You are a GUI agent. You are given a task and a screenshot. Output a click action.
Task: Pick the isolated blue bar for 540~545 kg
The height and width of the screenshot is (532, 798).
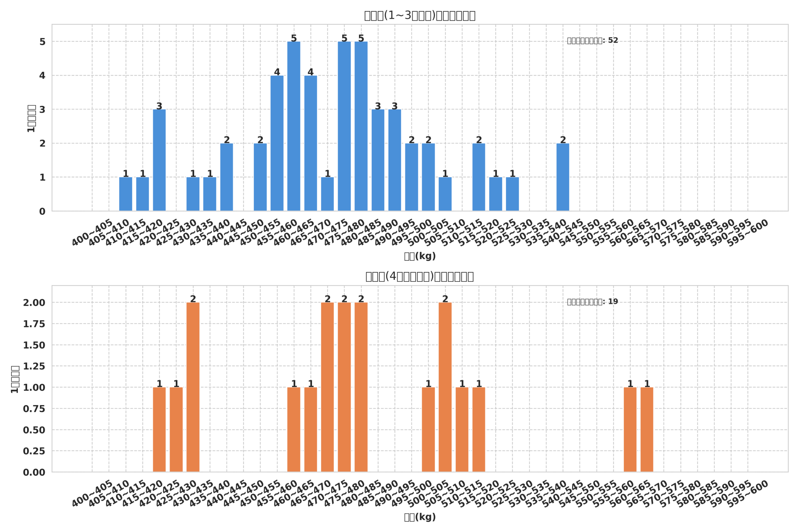coord(563,177)
